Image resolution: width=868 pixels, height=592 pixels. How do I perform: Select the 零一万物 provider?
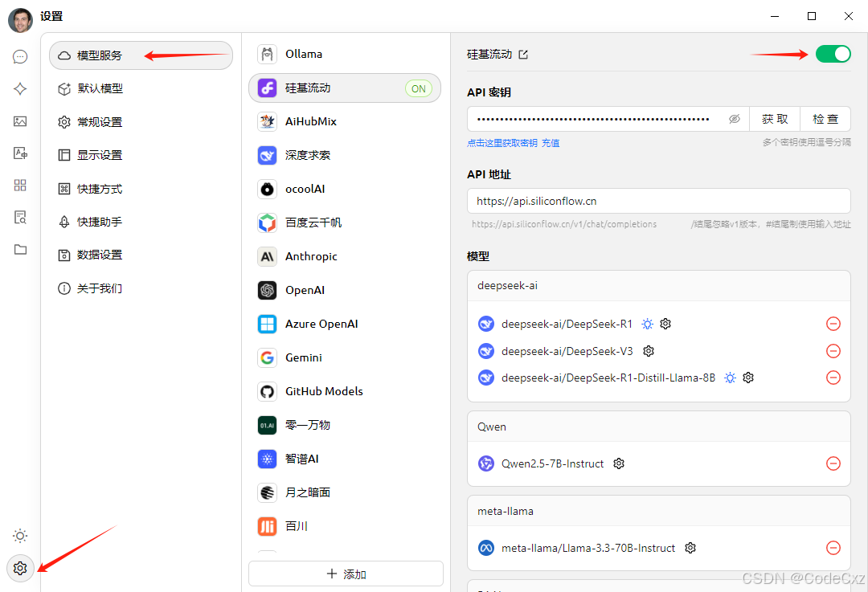(345, 426)
